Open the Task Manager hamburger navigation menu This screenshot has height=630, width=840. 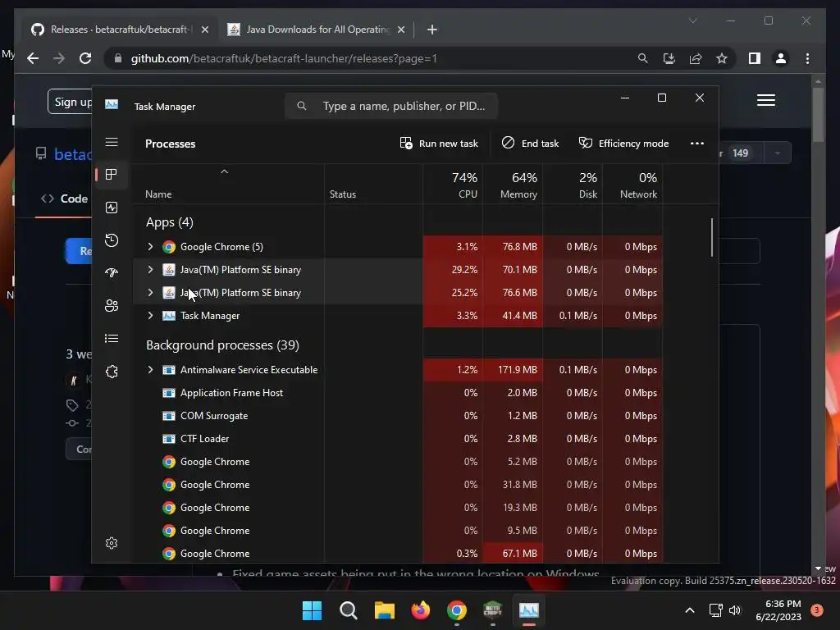click(x=112, y=142)
